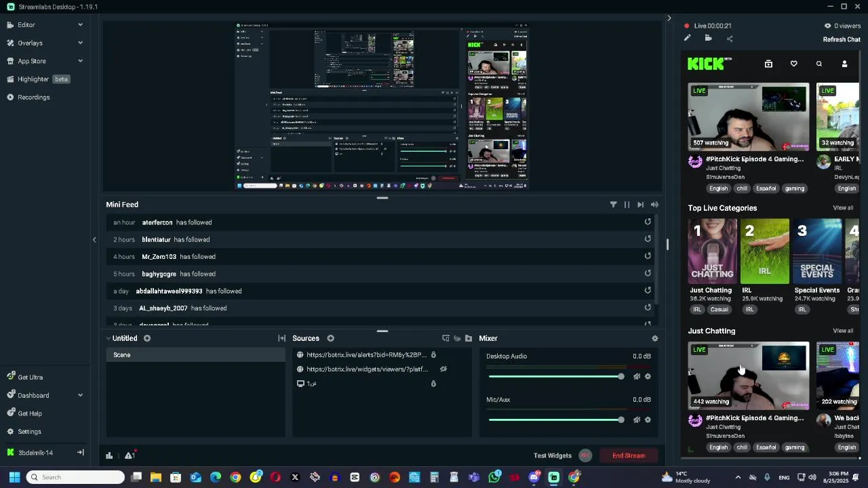Open the Editor section in the sidebar
Viewport: 868px width, 488px height.
pos(26,25)
